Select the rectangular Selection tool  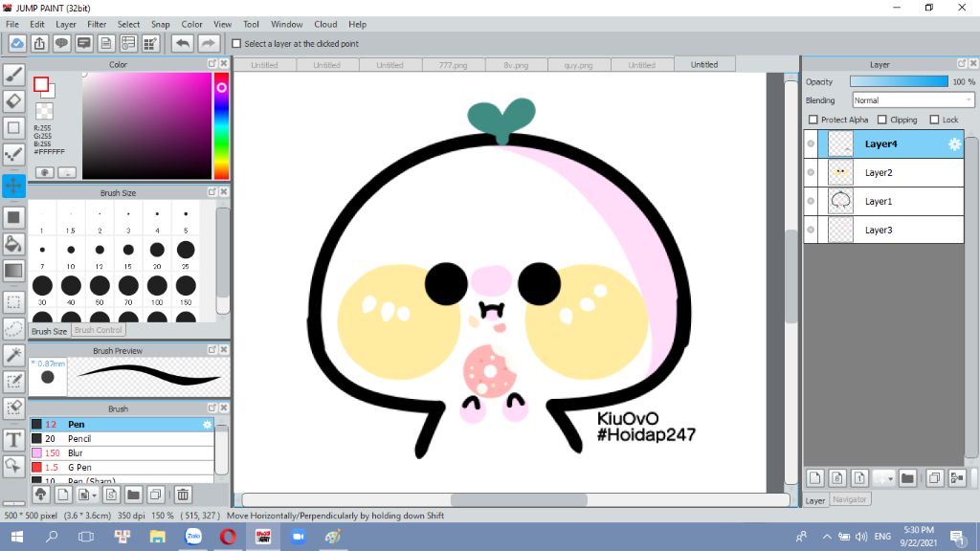click(13, 302)
